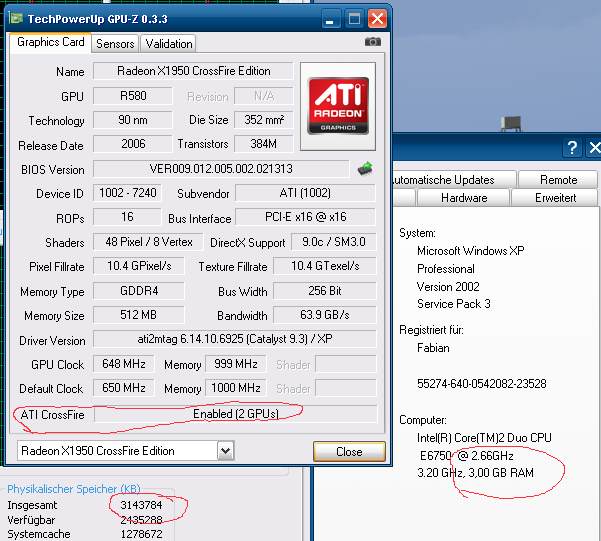Maximize the GPU-Z window
Image resolution: width=601 pixels, height=541 pixels.
click(354, 19)
